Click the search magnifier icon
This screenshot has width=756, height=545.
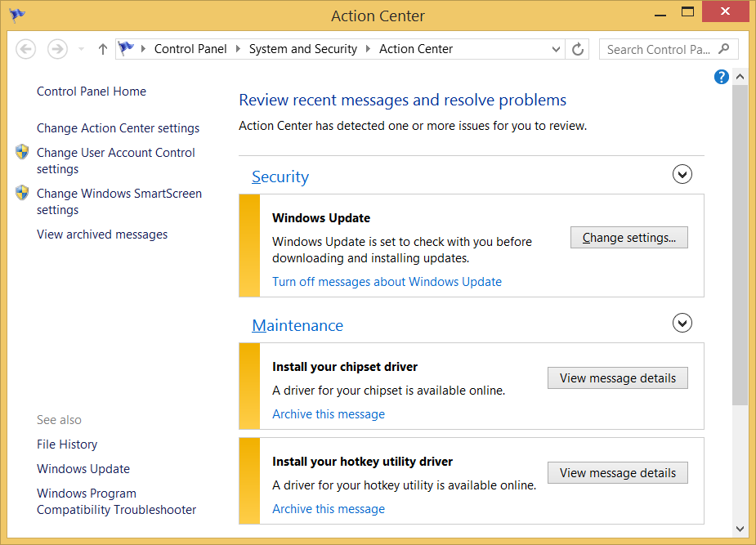pos(724,49)
